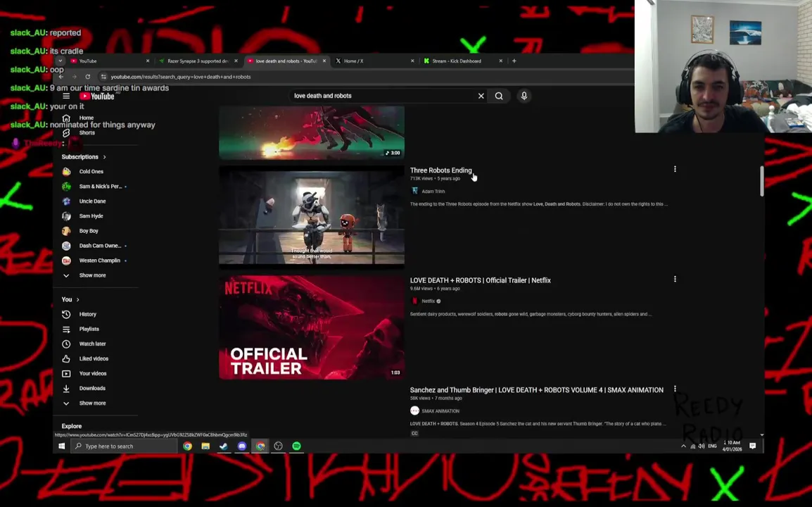Screen dimensions: 812x507
Task: Open more options for the Official Trailer video
Action: (x=675, y=279)
